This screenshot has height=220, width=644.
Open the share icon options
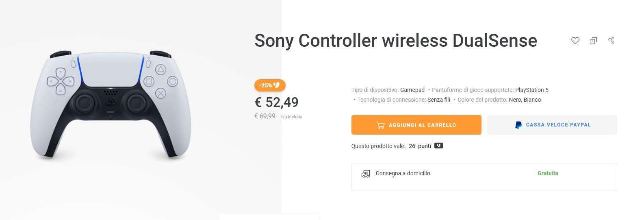[x=611, y=40]
